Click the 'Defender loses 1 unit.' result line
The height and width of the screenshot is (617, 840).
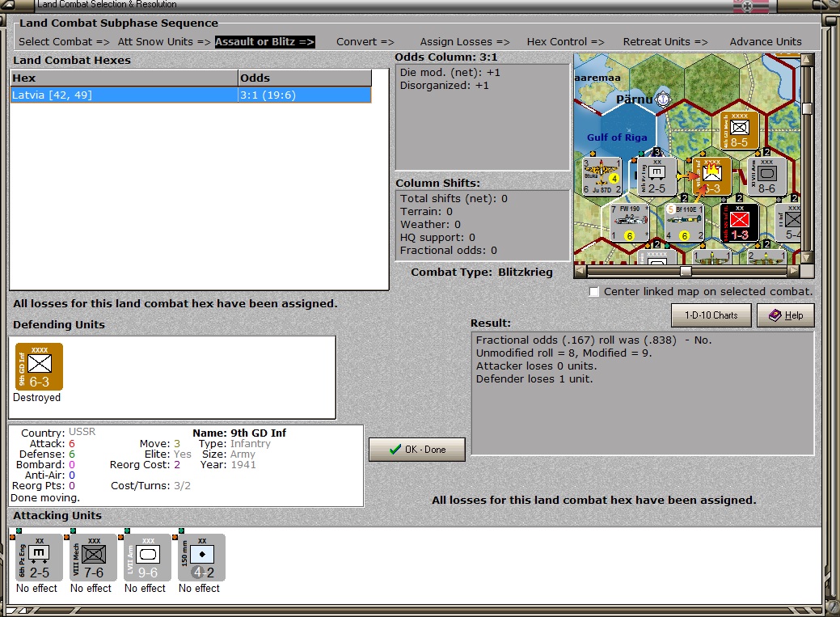tap(534, 378)
